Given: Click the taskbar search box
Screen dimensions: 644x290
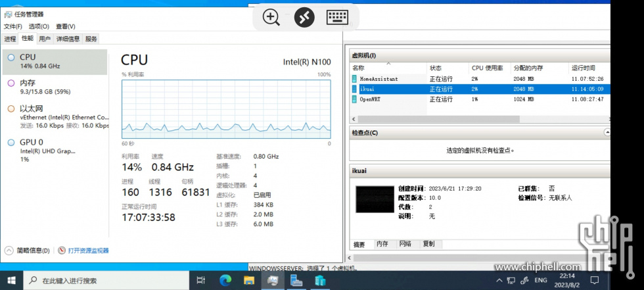Looking at the screenshot, I should (x=106, y=281).
